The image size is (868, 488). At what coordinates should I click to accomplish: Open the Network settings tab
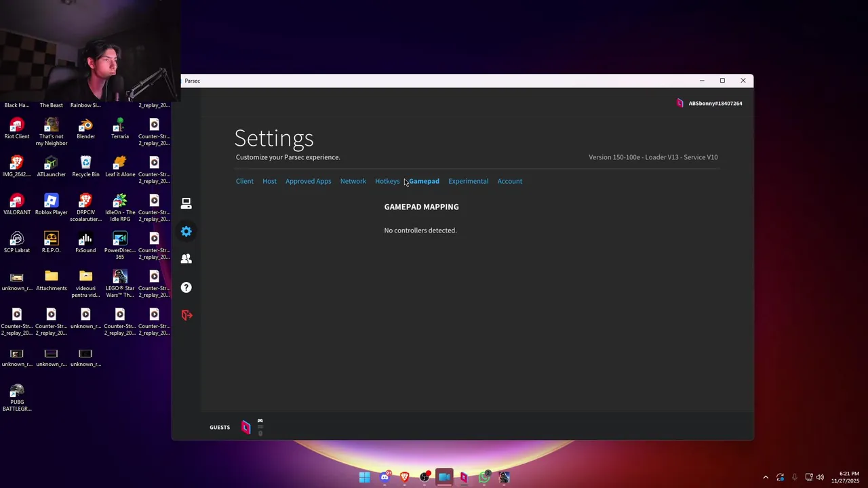click(353, 181)
